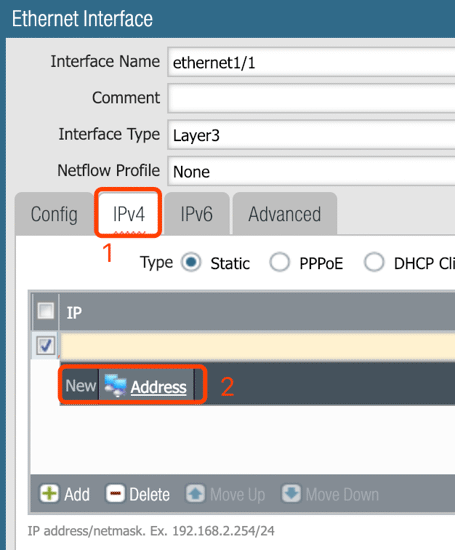Go to the Advanced tab
The height and width of the screenshot is (550, 455).
click(x=285, y=214)
